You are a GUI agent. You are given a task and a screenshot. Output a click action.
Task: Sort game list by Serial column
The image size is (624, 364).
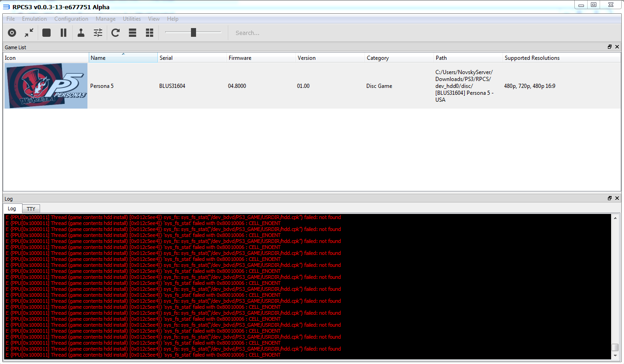pos(192,58)
